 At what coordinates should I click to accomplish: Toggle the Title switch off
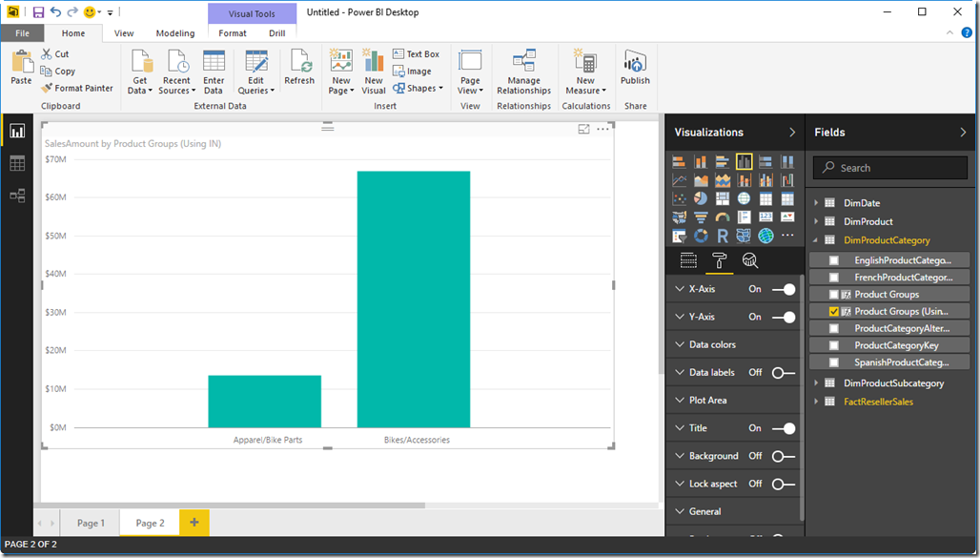783,428
